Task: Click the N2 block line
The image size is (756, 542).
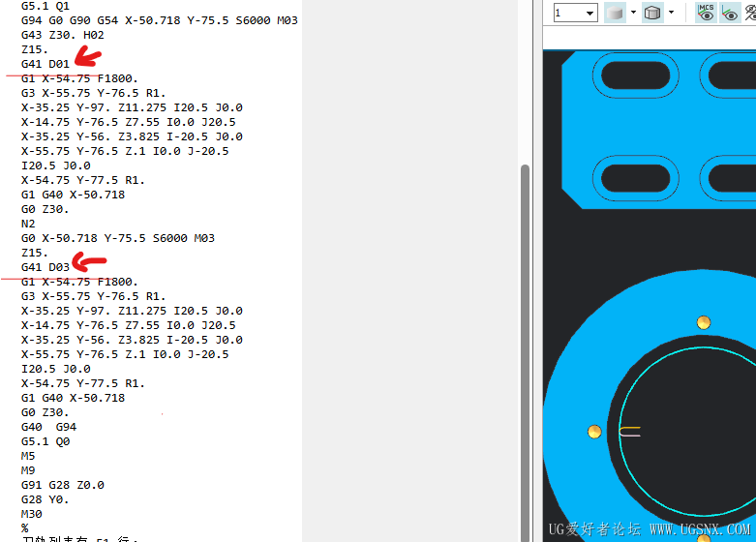Action: coord(28,224)
